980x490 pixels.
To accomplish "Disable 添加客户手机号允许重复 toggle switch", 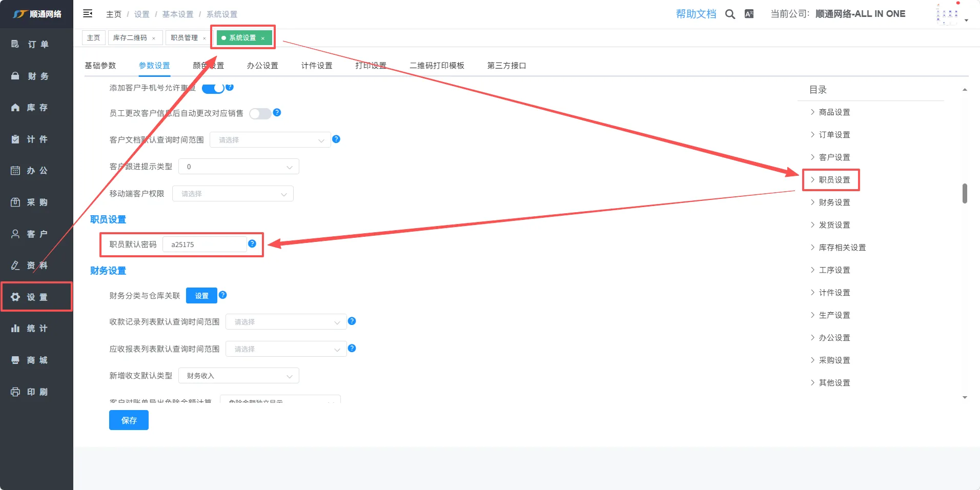I will [213, 88].
